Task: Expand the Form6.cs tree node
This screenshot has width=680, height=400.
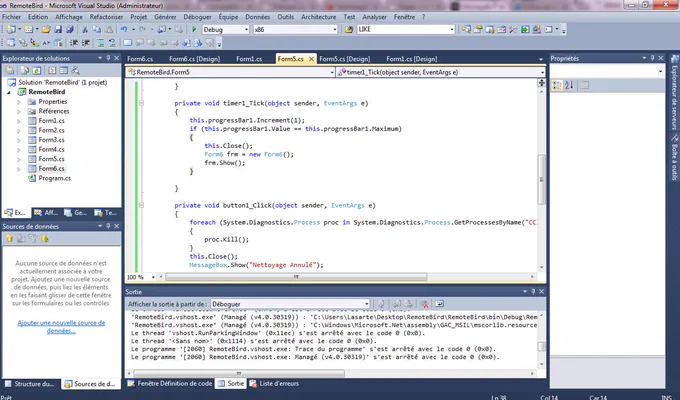Action: click(x=19, y=169)
